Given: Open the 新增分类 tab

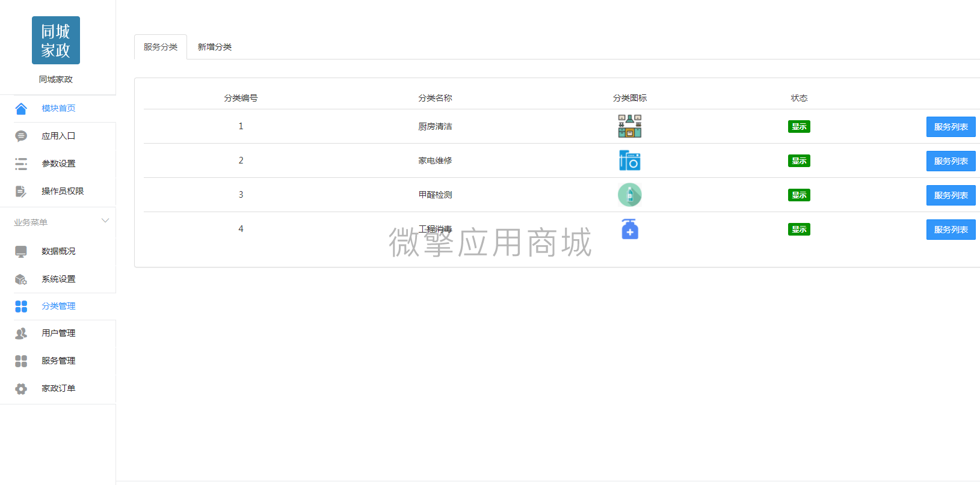Looking at the screenshot, I should 215,47.
